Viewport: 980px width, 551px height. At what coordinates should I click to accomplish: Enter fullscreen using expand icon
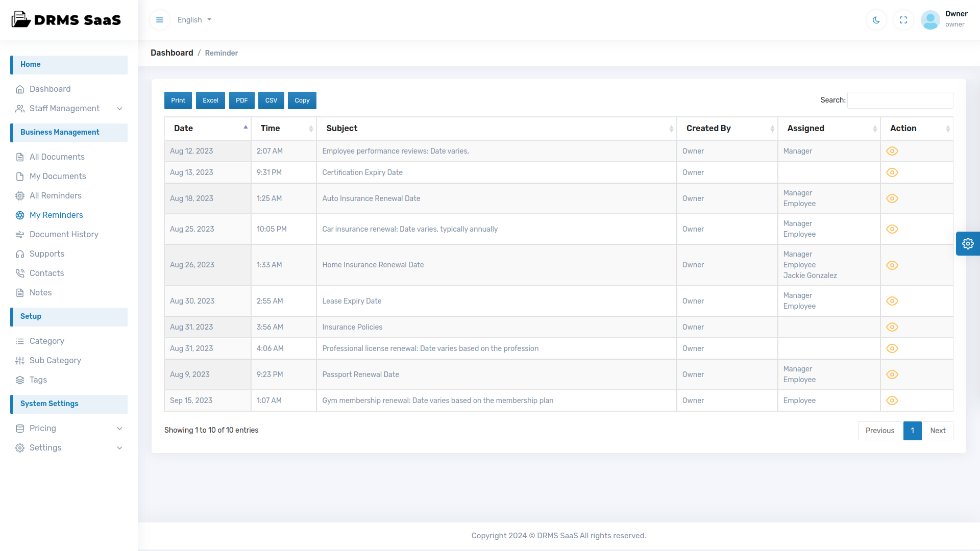[x=903, y=20]
